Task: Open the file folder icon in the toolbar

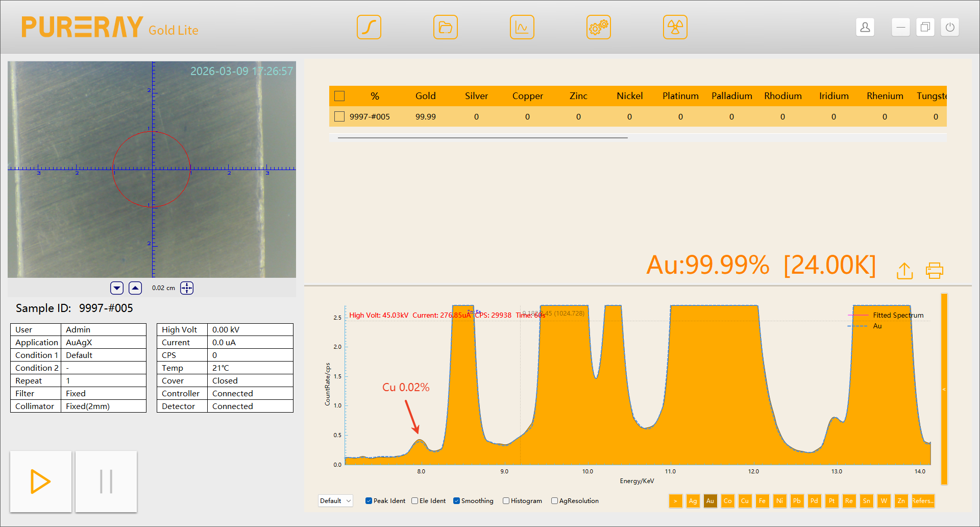Action: (445, 27)
